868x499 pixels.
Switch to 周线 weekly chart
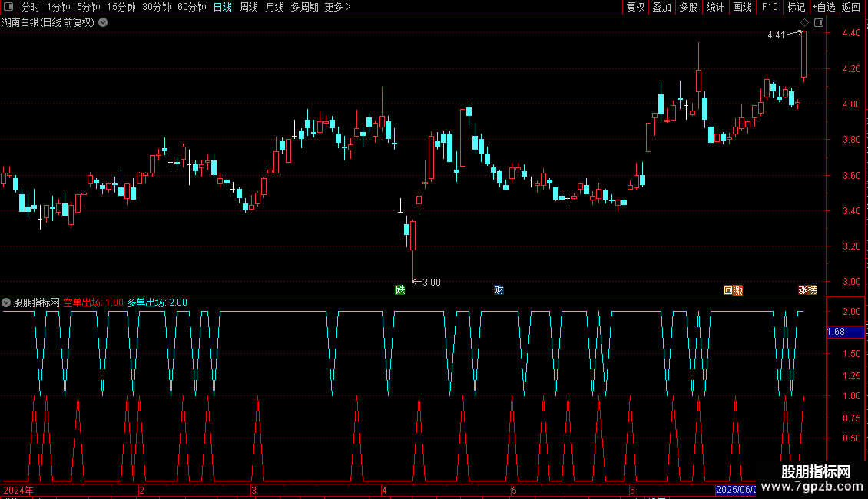point(249,7)
